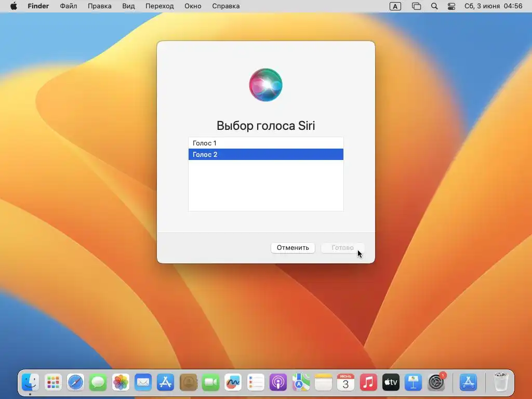Launch Music from the Dock
This screenshot has width=532, height=399.
coord(368,383)
